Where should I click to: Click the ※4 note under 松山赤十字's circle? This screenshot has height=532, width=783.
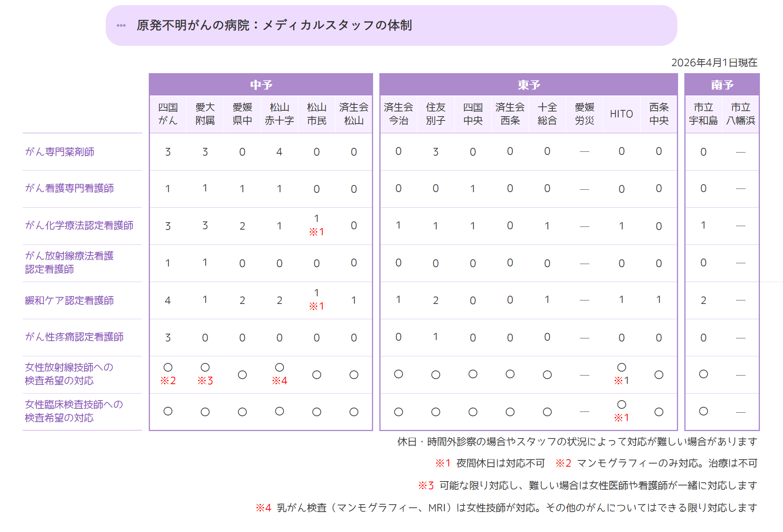(280, 381)
